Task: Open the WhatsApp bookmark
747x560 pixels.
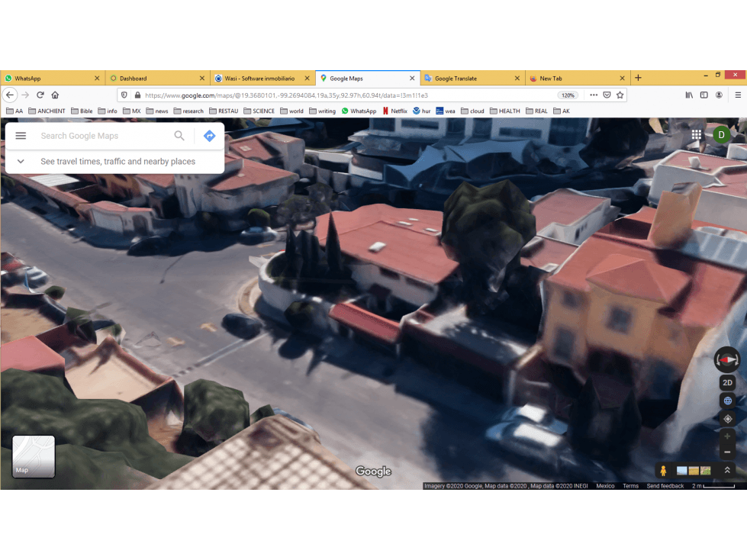Action: [359, 111]
